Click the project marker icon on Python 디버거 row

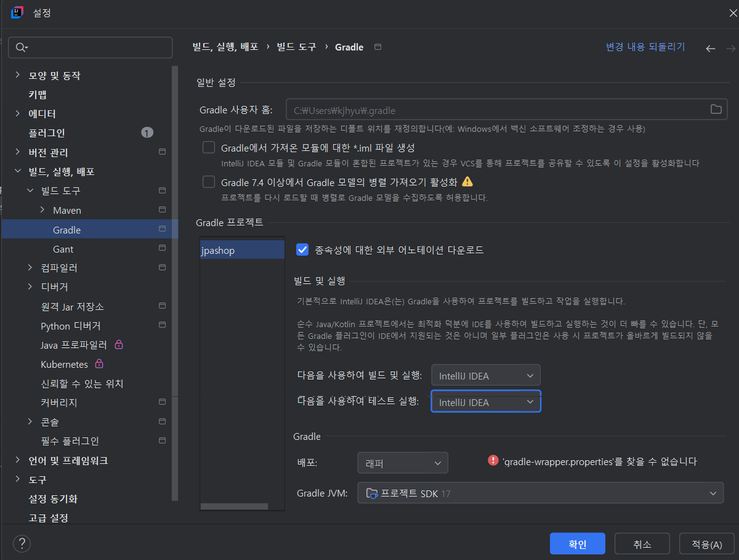[162, 325]
